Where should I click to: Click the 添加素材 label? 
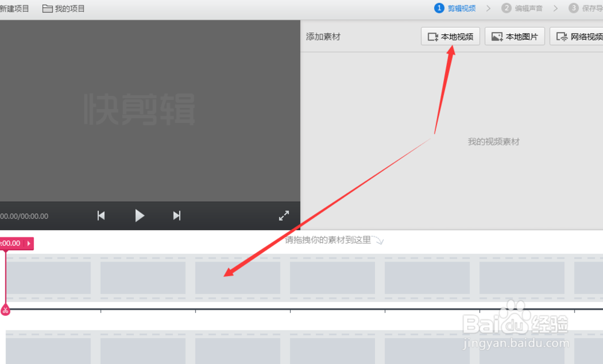pos(323,37)
